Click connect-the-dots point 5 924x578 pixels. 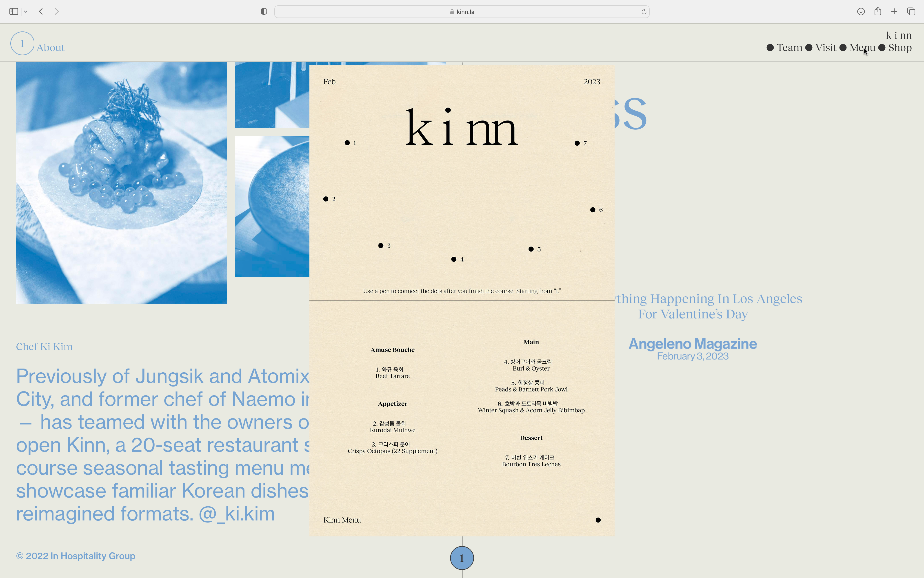pos(531,249)
